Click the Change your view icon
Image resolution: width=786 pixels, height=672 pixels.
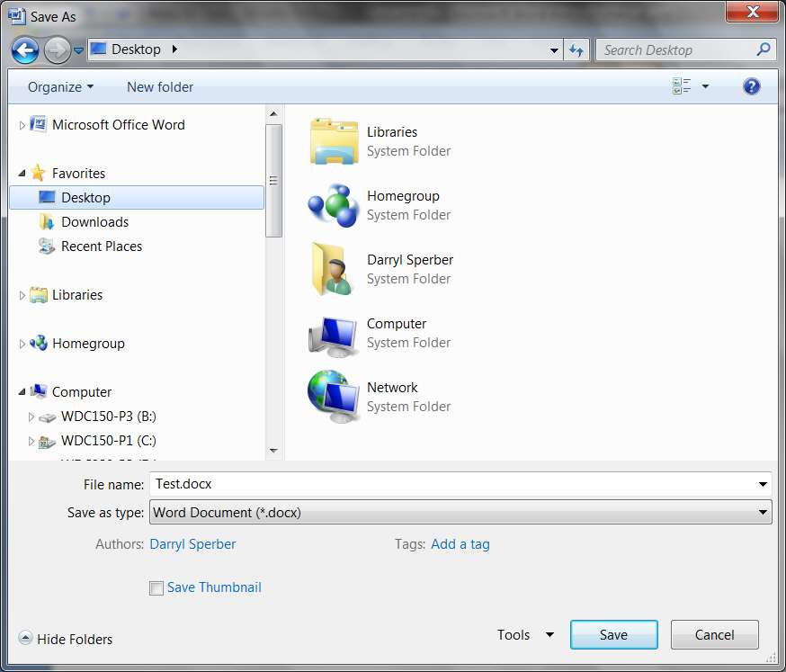coord(682,86)
